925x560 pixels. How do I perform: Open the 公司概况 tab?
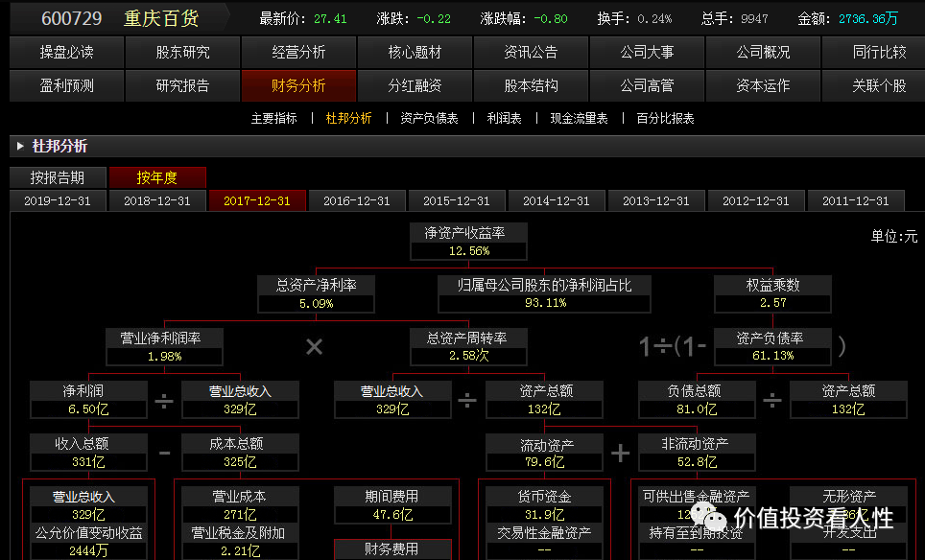763,52
